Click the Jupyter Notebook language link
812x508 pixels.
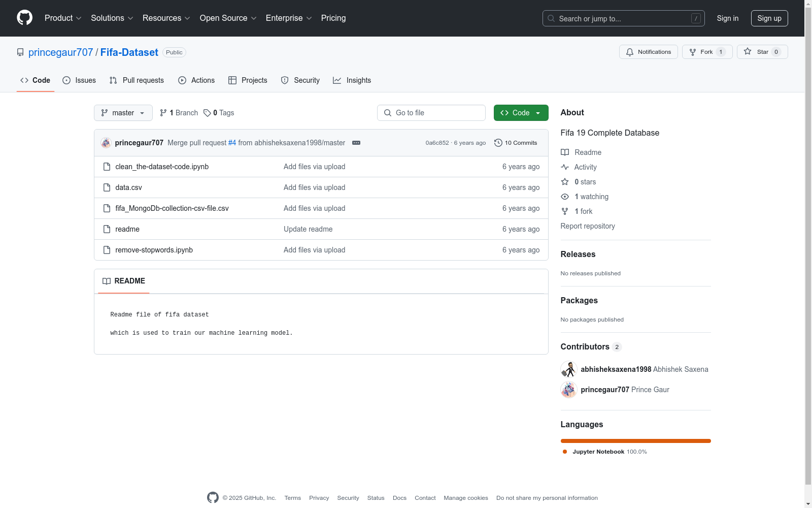[x=604, y=452]
